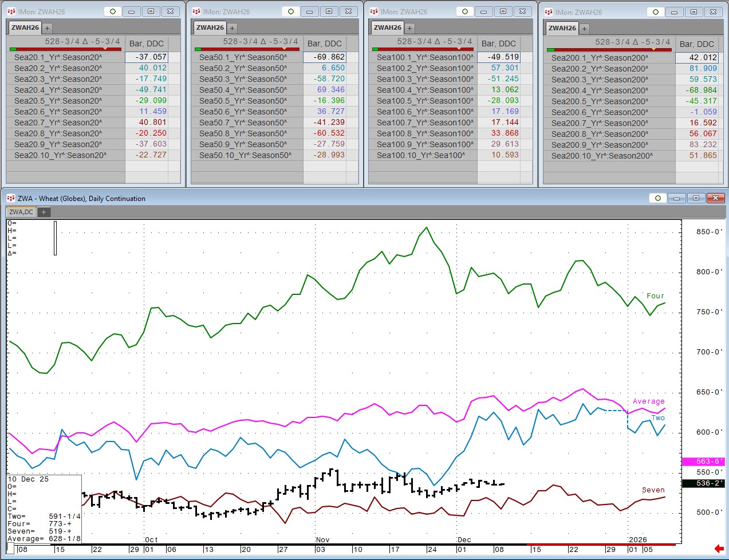Select the Sea20.1_Yr row in the Season20 monitor
Viewport: 729px width, 560px height.
(x=66, y=57)
